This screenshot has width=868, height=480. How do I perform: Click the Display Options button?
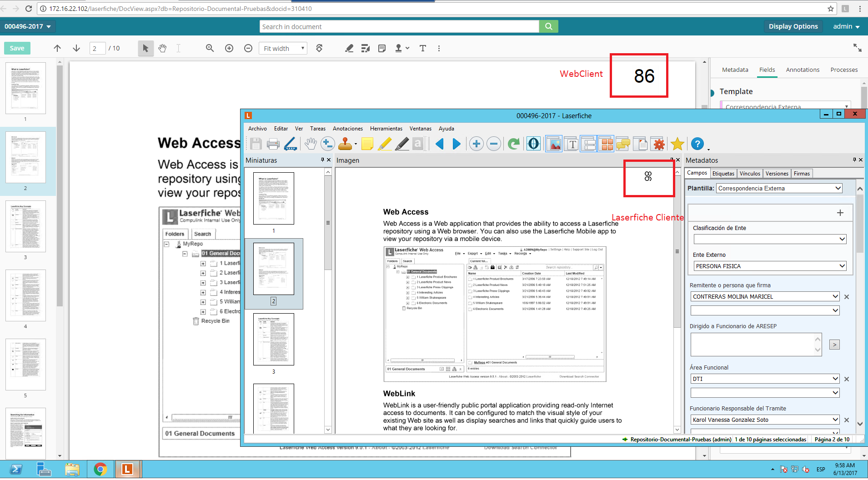click(x=793, y=26)
